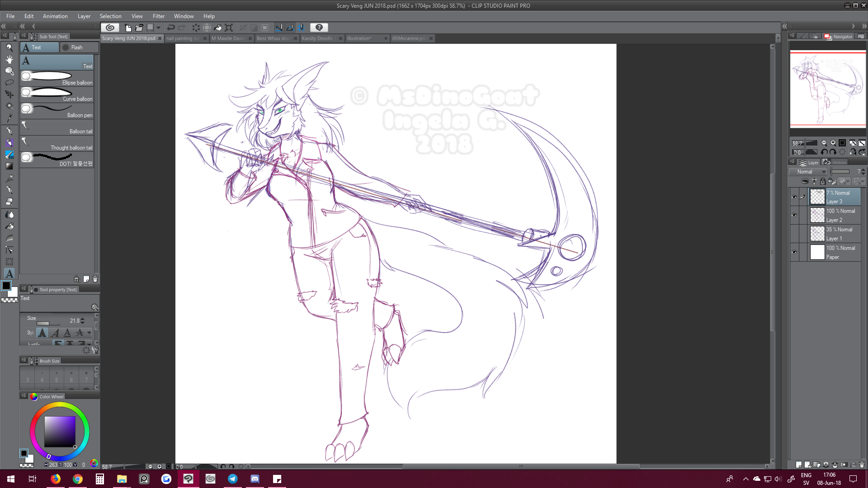Open the Filter menu
Screen dimensions: 868x488
(158, 16)
